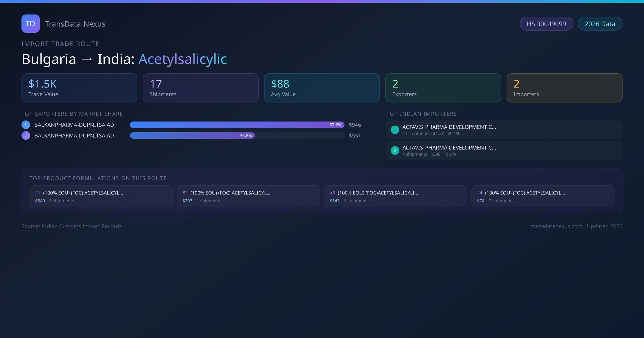Open the $1.5K Trade Value card
The height and width of the screenshot is (338, 644).
pyautogui.click(x=79, y=88)
